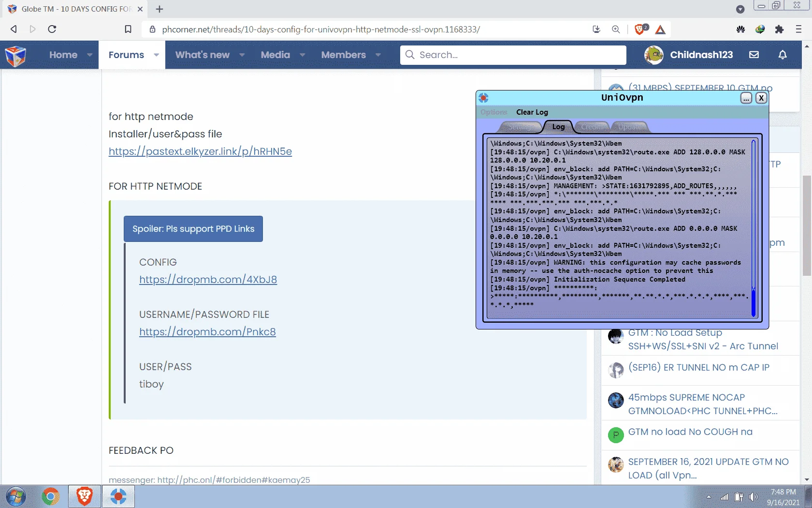Viewport: 812px width, 508px height.
Task: Open a new browser tab
Action: click(159, 9)
